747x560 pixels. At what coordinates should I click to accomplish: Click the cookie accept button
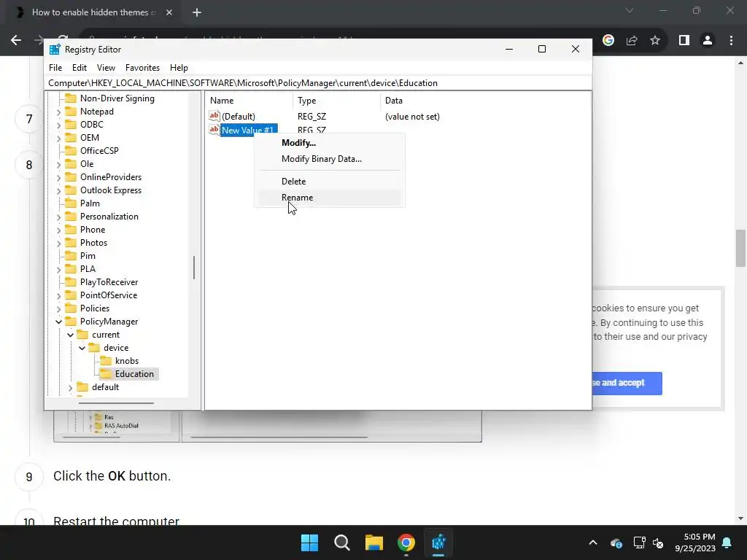point(626,384)
